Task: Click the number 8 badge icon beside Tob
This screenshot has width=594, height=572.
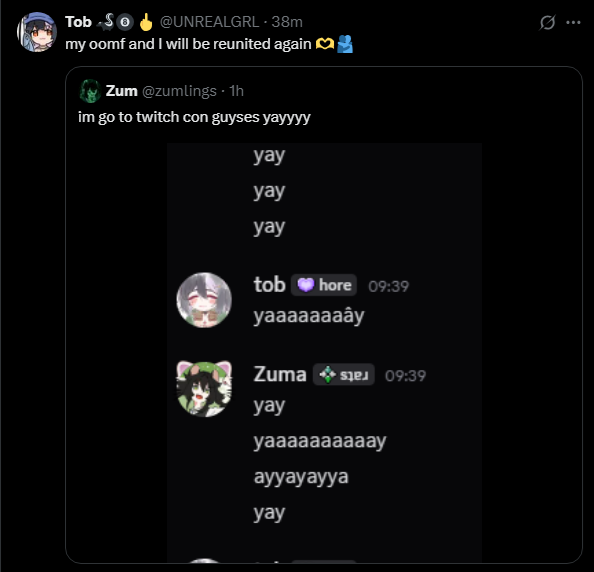Action: click(125, 22)
